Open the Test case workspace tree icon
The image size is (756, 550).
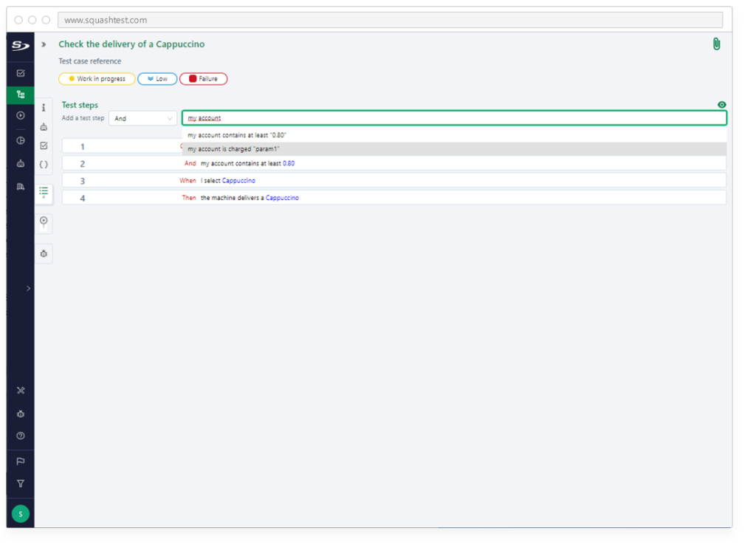coord(20,94)
